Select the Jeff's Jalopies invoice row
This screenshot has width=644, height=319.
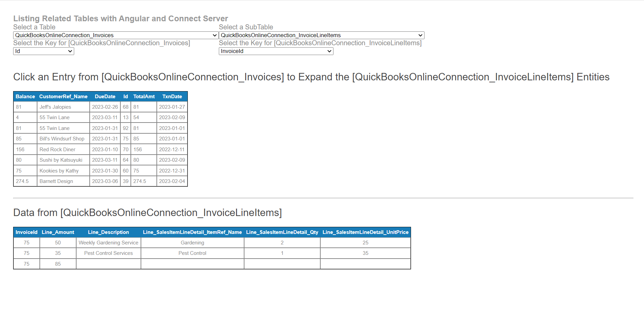tap(63, 107)
